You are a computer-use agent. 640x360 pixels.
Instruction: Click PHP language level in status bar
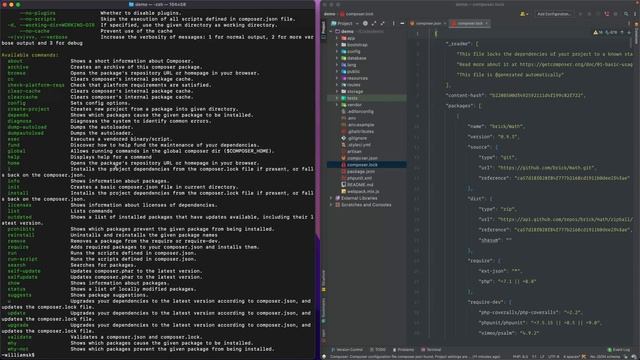pyautogui.click(x=520, y=357)
